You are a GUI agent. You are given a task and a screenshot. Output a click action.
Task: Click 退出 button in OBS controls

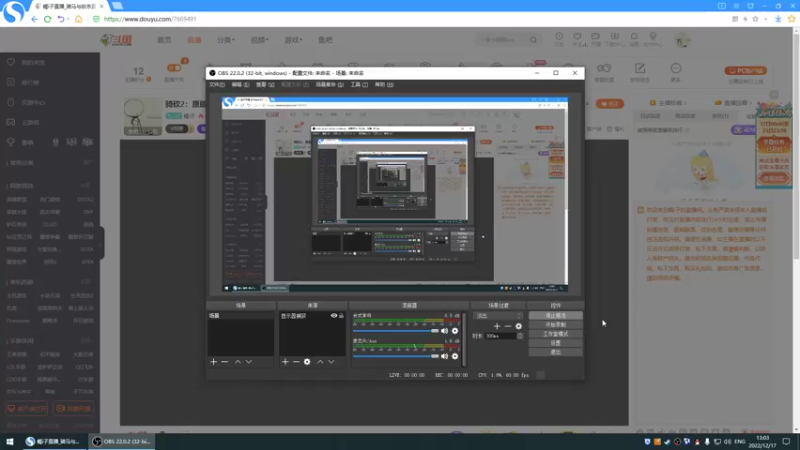[556, 353]
